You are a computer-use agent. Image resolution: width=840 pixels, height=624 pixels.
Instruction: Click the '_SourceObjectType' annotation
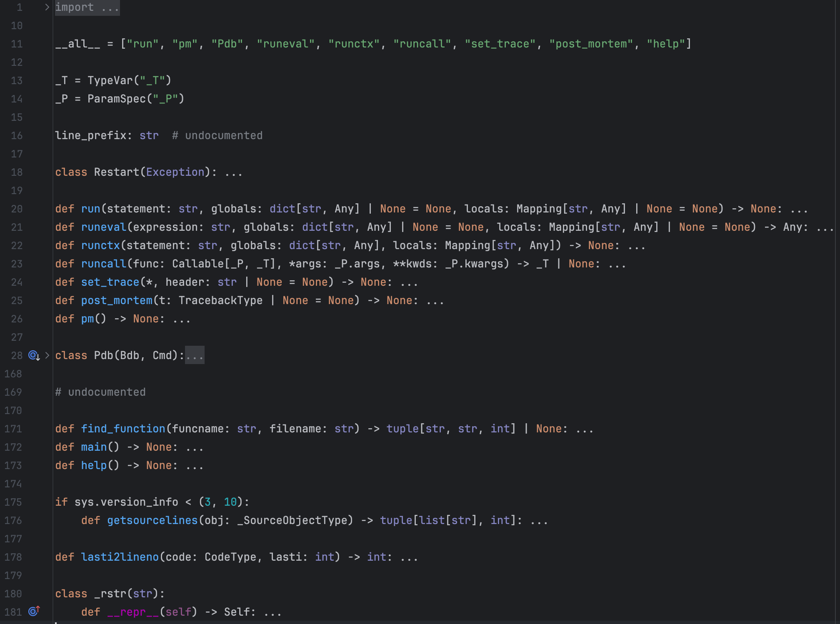coord(292,520)
